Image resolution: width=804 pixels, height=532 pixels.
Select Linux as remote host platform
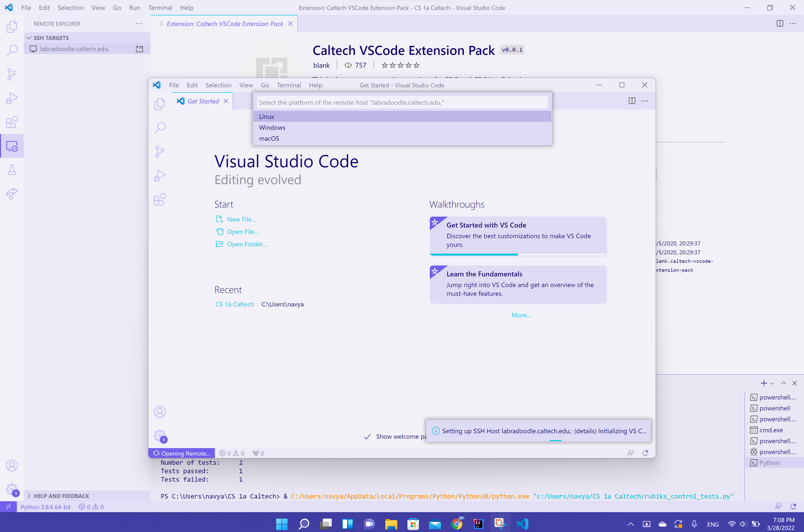click(267, 116)
